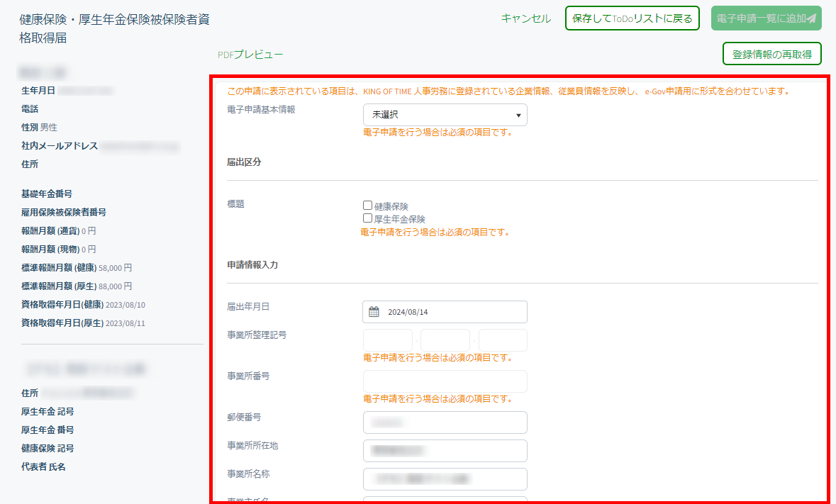Open the PDFプレビュー link
The image size is (836, 504).
(250, 54)
